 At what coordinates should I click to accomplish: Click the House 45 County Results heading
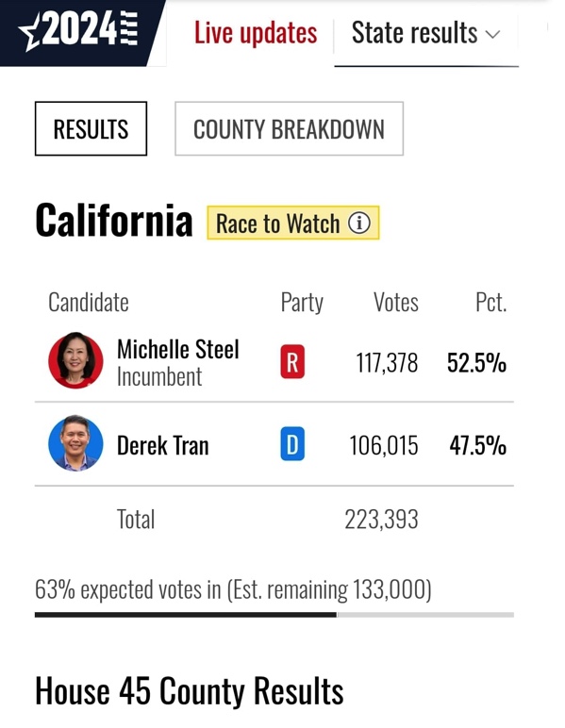click(190, 692)
